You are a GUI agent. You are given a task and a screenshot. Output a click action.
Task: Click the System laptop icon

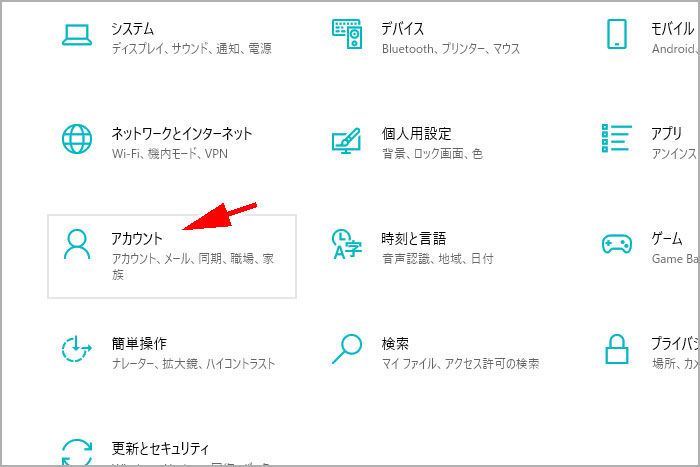pos(77,35)
